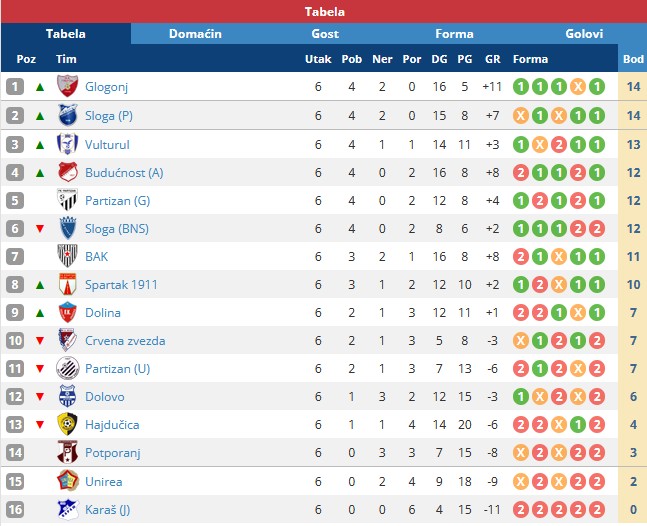Click the Hajdučica yellow-black logo
The height and width of the screenshot is (526, 647).
pos(67,424)
